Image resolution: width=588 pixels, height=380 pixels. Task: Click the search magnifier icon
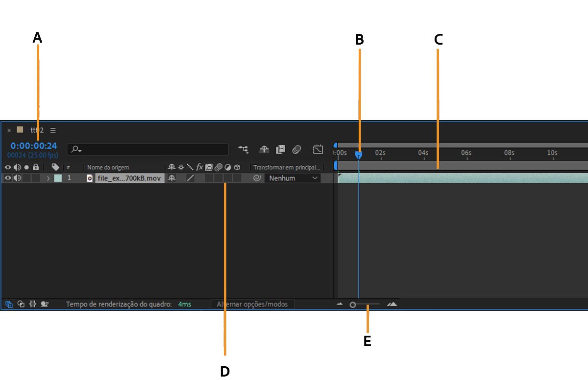pyautogui.click(x=76, y=149)
